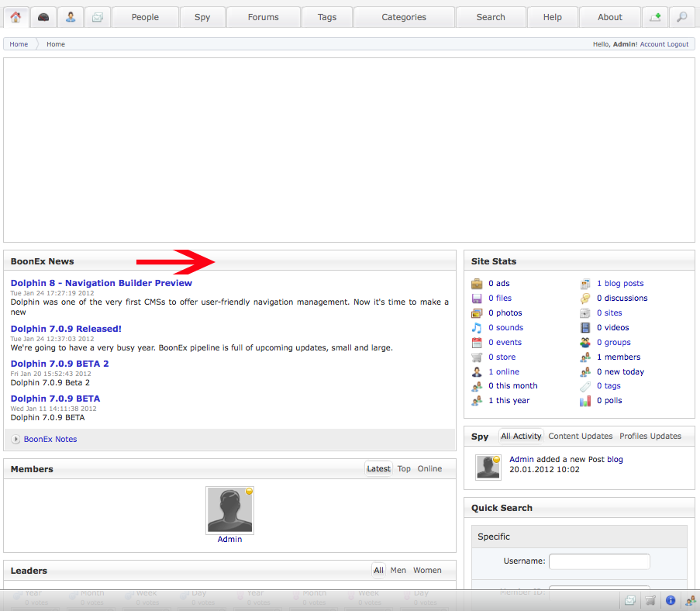The image size is (700, 611).
Task: Filter Leaders by Women
Action: click(x=427, y=570)
